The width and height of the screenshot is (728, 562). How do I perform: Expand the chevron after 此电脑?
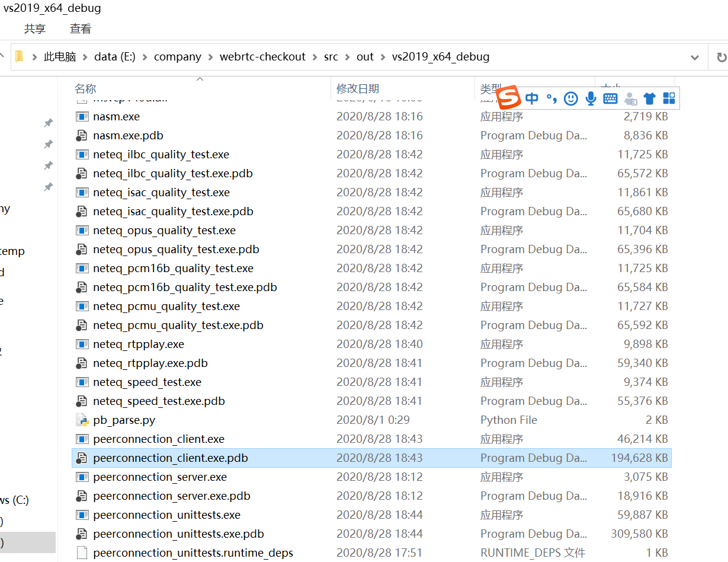pos(85,57)
